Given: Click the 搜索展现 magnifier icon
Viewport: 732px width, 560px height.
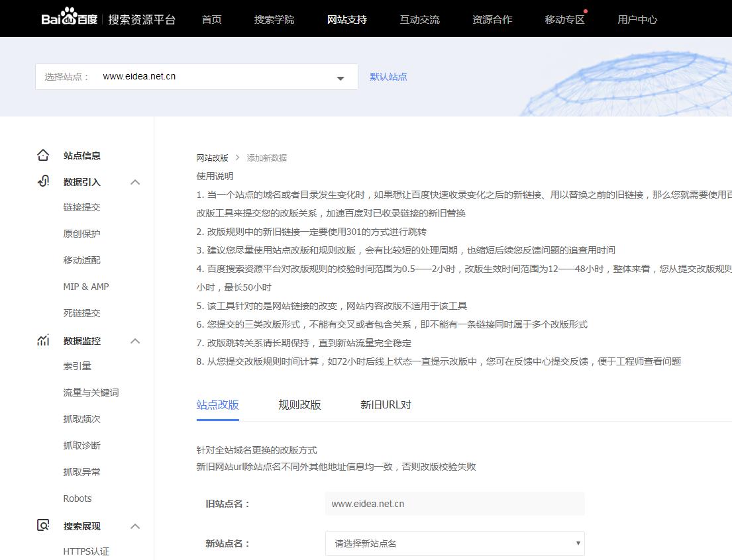Looking at the screenshot, I should [x=43, y=525].
